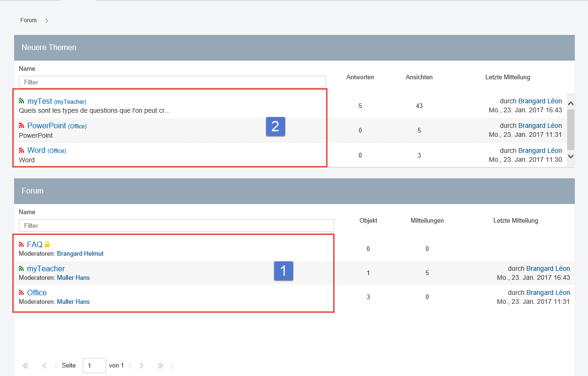588x376 pixels.
Task: Click the red RSS icon beside PowerPoint
Action: pyautogui.click(x=21, y=125)
